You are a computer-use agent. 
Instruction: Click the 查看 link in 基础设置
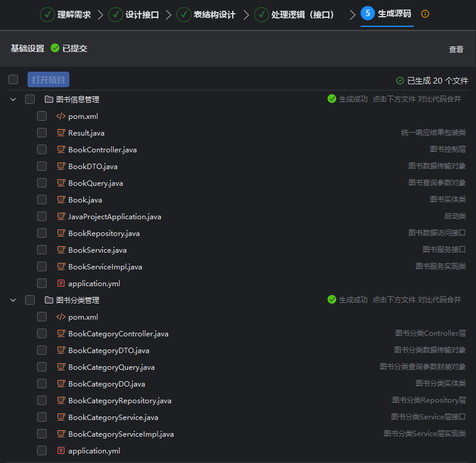coord(456,49)
